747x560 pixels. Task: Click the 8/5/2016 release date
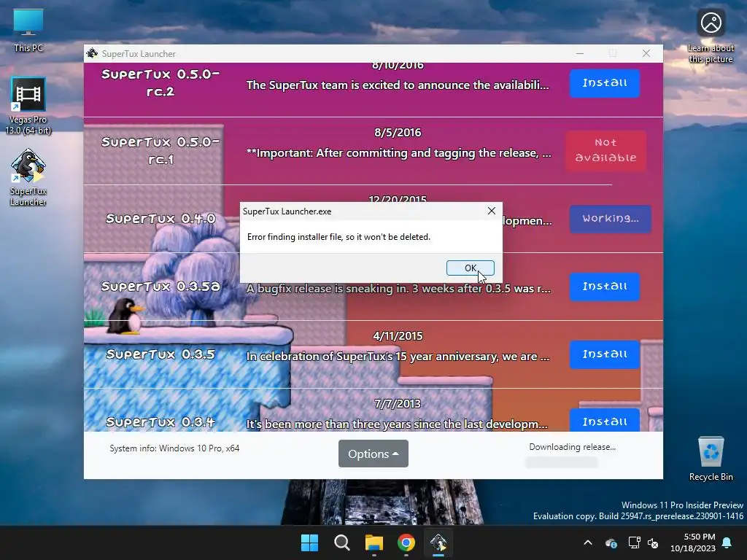pos(398,133)
